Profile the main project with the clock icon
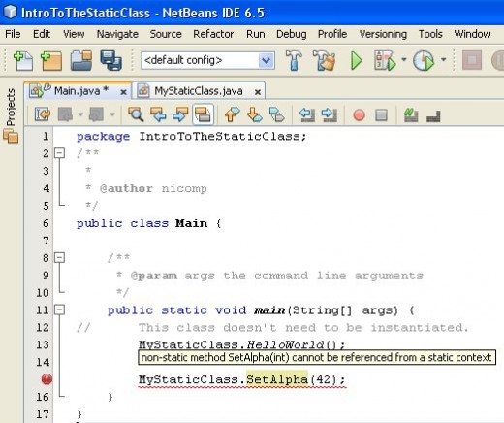The width and height of the screenshot is (504, 423). tap(424, 60)
